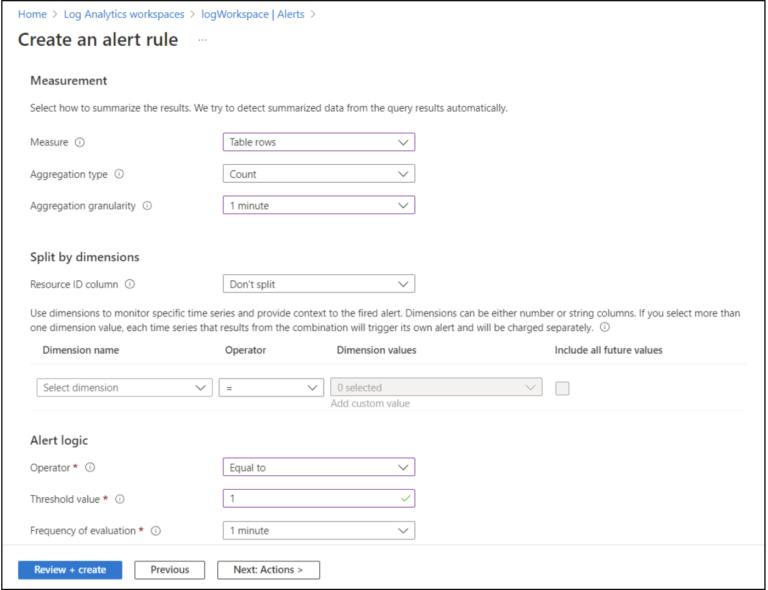The height and width of the screenshot is (590, 768).
Task: Expand the Measure dropdown showing Table rows
Action: pos(318,142)
